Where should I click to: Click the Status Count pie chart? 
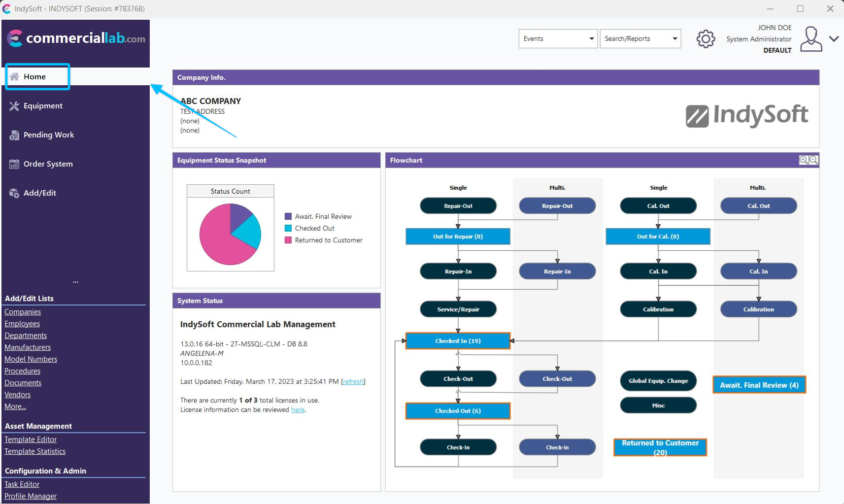pos(230,235)
